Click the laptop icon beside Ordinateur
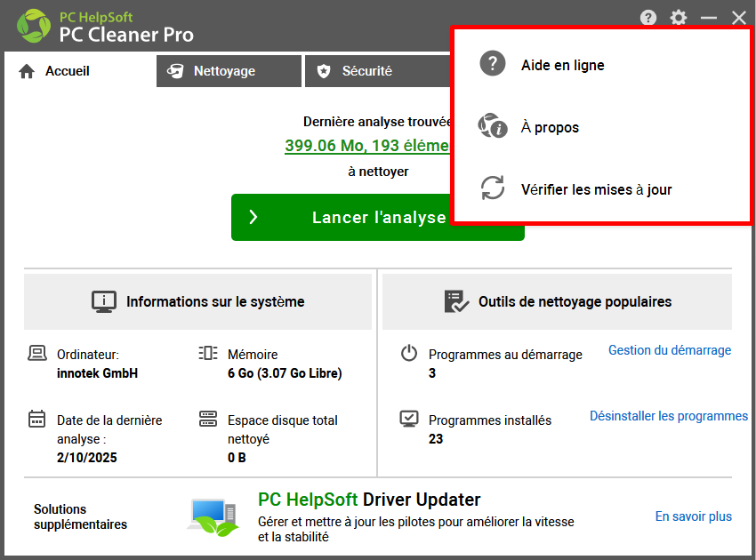The width and height of the screenshot is (756, 560). coord(37,353)
